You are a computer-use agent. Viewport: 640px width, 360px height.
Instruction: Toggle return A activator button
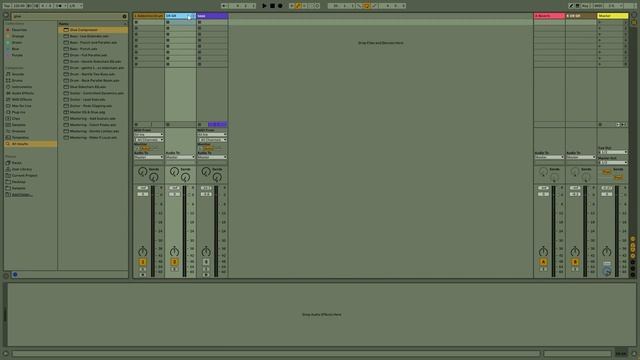543,262
